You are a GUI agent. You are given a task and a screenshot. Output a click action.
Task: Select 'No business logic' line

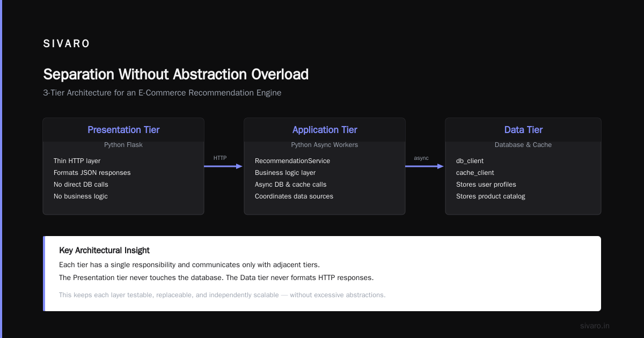[x=80, y=196]
